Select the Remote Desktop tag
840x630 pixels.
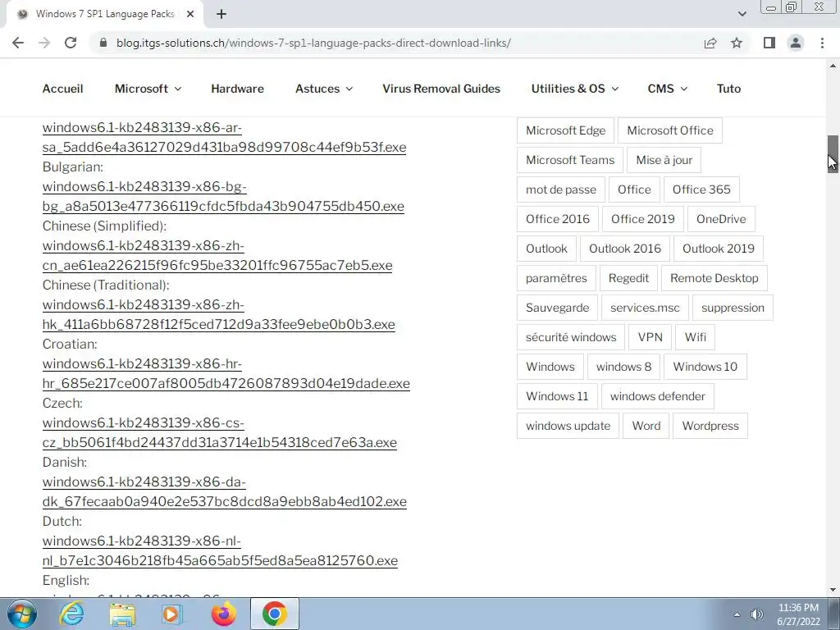(714, 278)
